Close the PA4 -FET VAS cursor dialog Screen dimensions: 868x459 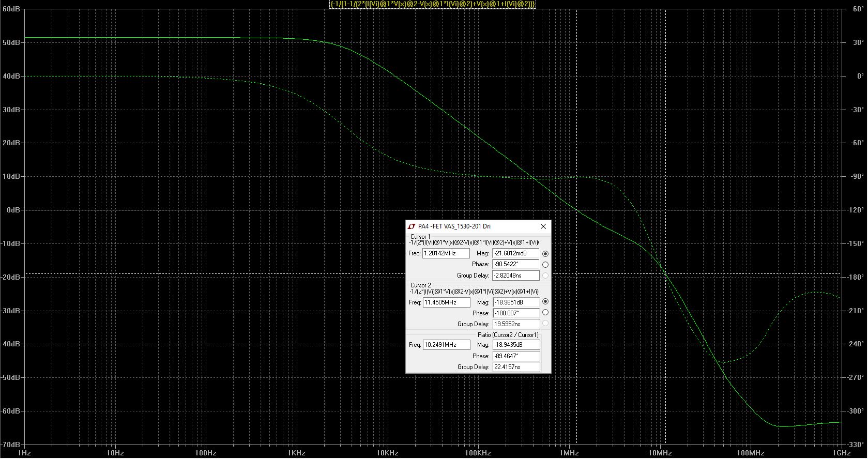pos(543,226)
